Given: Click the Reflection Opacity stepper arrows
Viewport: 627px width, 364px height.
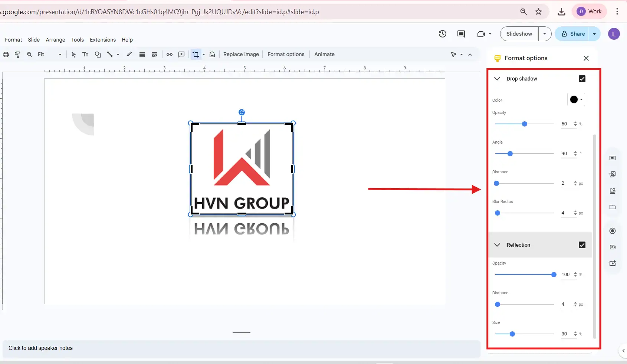Looking at the screenshot, I should click(575, 275).
